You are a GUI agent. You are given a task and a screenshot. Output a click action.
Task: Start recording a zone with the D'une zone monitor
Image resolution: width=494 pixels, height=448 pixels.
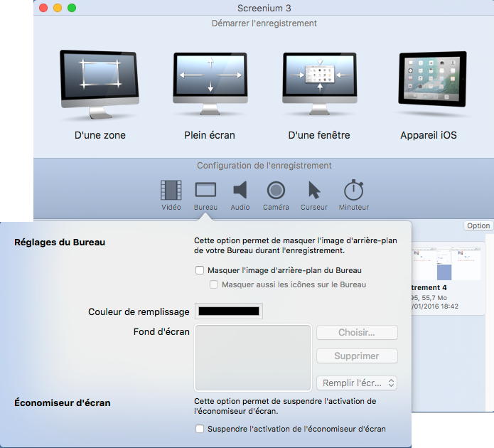click(100, 85)
